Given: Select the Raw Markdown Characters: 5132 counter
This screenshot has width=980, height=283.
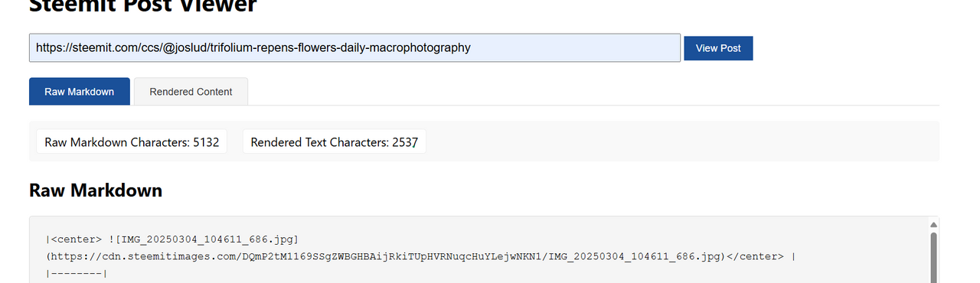Looking at the screenshot, I should click(132, 142).
